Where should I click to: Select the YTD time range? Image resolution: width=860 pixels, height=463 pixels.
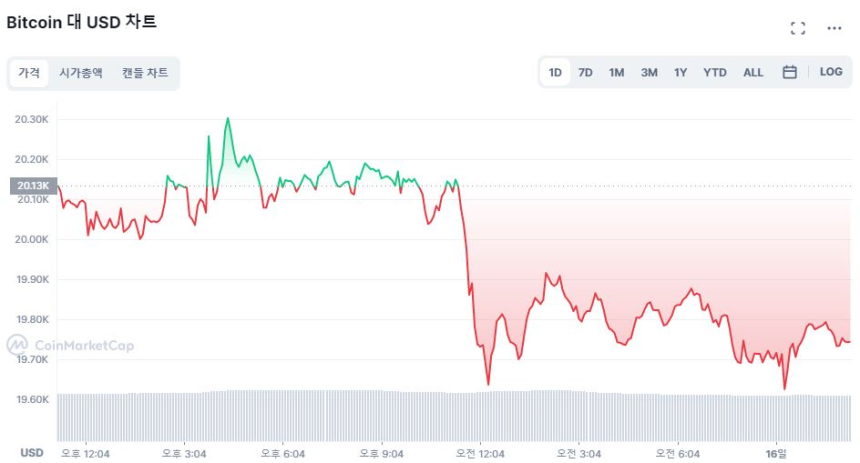[x=714, y=72]
